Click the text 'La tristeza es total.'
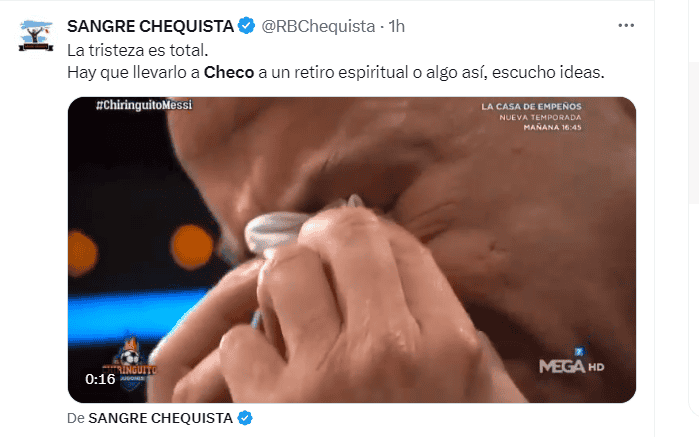699x437 pixels. 138,50
